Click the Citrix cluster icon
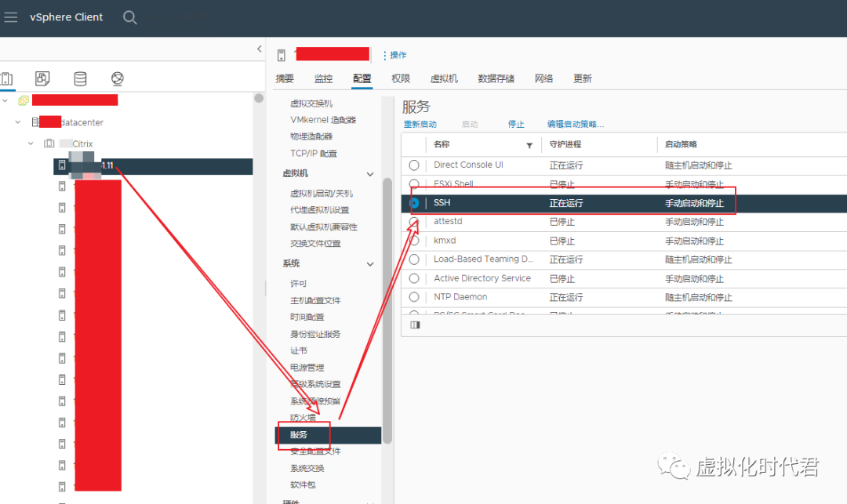This screenshot has width=847, height=504. [49, 143]
